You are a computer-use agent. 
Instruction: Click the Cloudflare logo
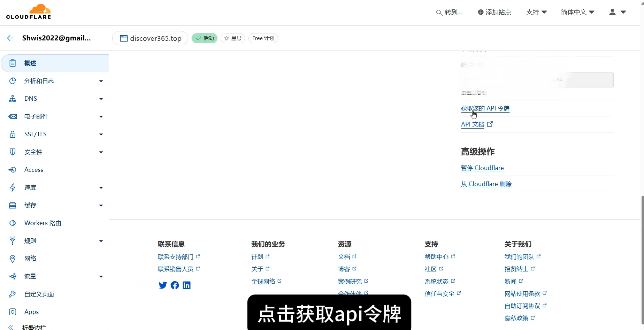[x=29, y=11]
